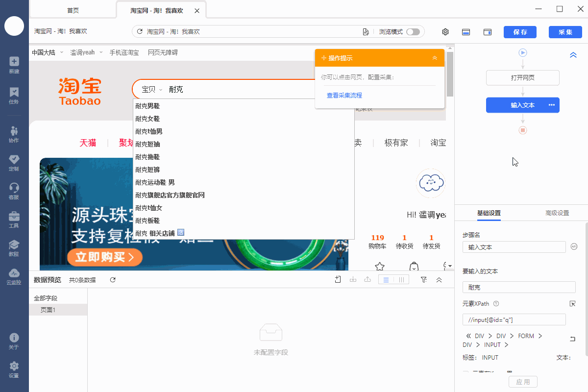
Task: Click the workflow stop end node
Action: [523, 130]
